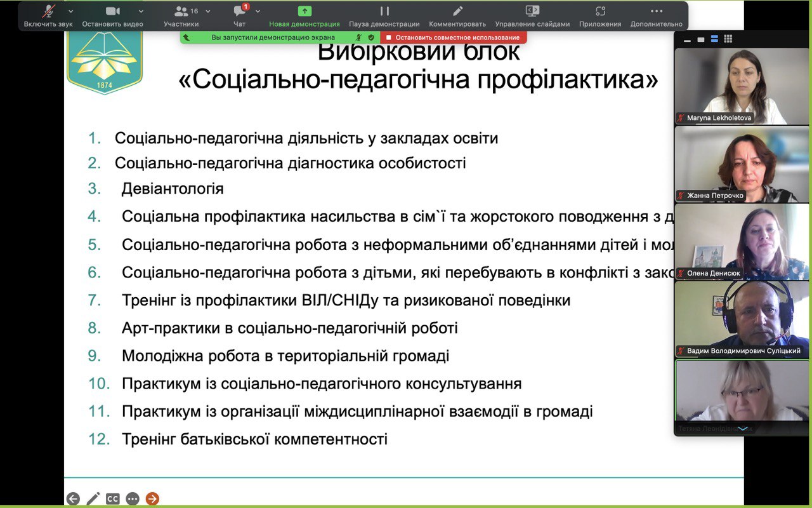Open the Чат chat panel

coord(240,16)
